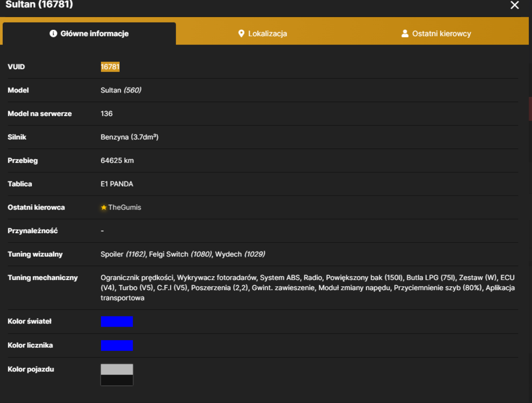Click the Tablica value E1 PANDA
Screen dimensions: 532x403
pyautogui.click(x=116, y=184)
